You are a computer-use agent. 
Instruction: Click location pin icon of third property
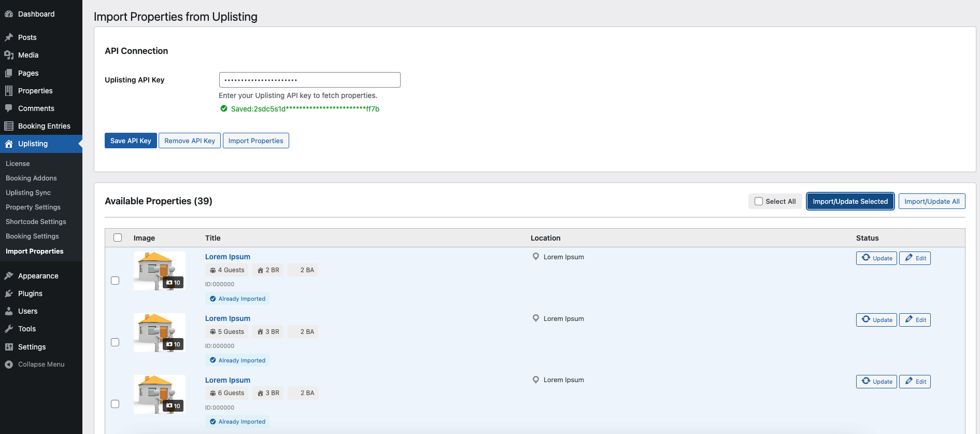click(536, 380)
